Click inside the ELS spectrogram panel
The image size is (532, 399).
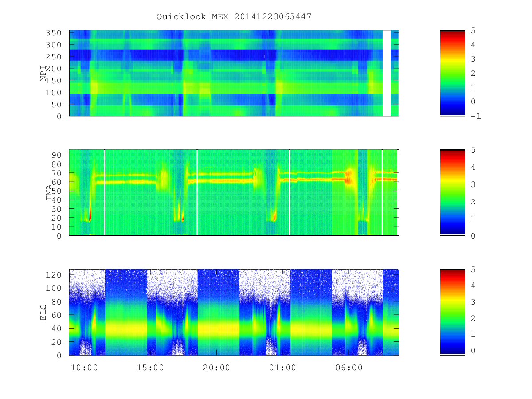tap(234, 312)
